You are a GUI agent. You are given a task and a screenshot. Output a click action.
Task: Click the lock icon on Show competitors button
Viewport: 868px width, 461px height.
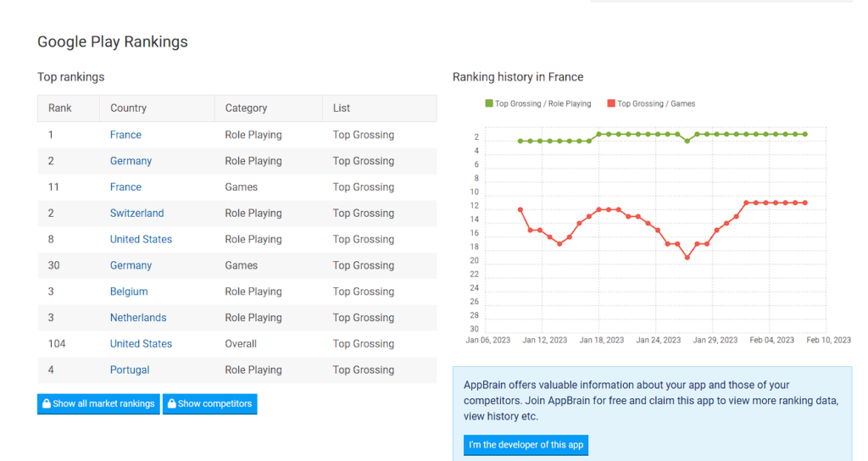click(x=171, y=404)
